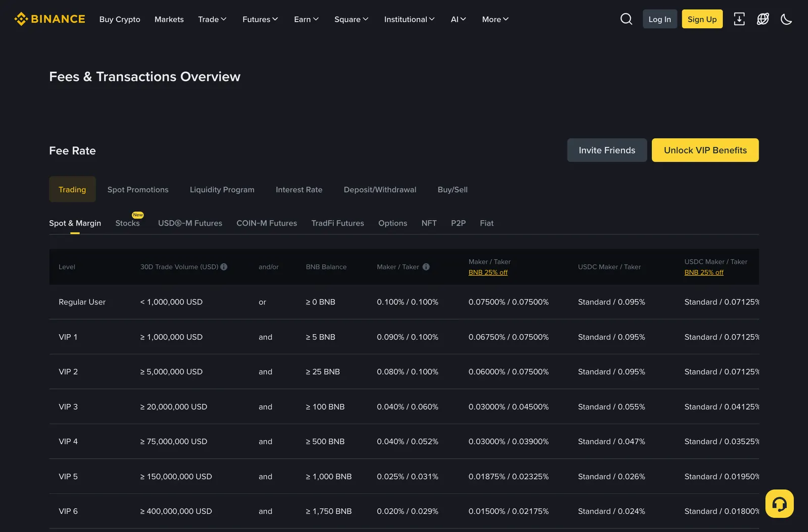Click info icon beside 30D Trade Volume
Viewport: 808px width, 532px height.
tap(224, 267)
